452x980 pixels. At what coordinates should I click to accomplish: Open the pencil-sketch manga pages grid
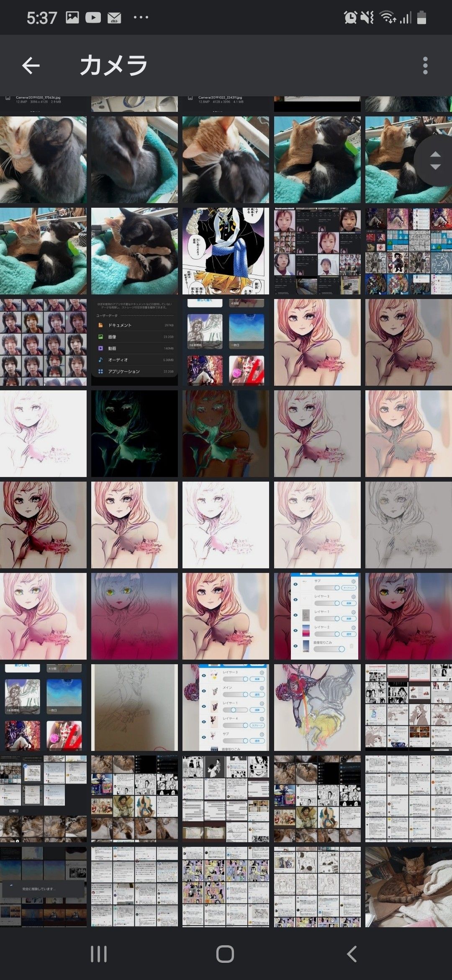coord(317,887)
